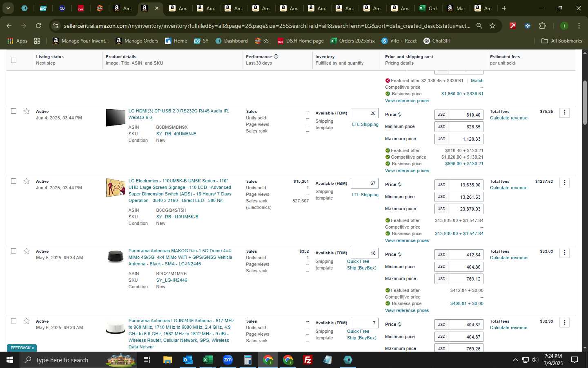588x368 pixels.
Task: Click the Performance info icon
Action: (x=276, y=56)
